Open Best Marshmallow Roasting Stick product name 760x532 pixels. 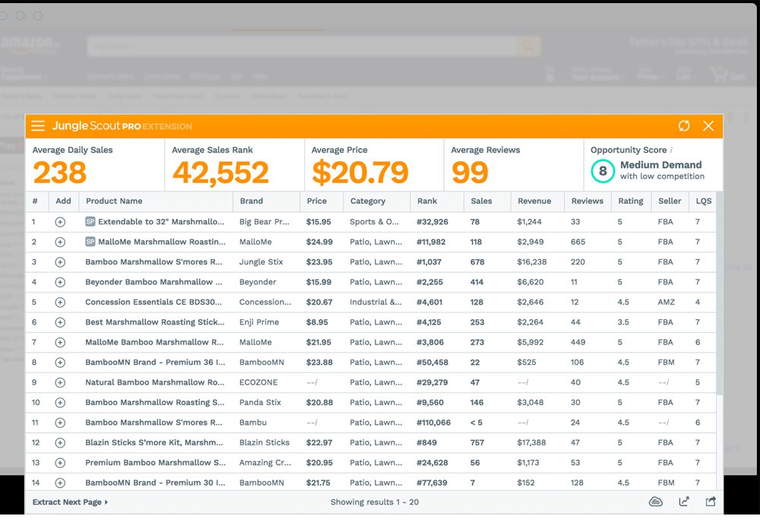pos(155,322)
